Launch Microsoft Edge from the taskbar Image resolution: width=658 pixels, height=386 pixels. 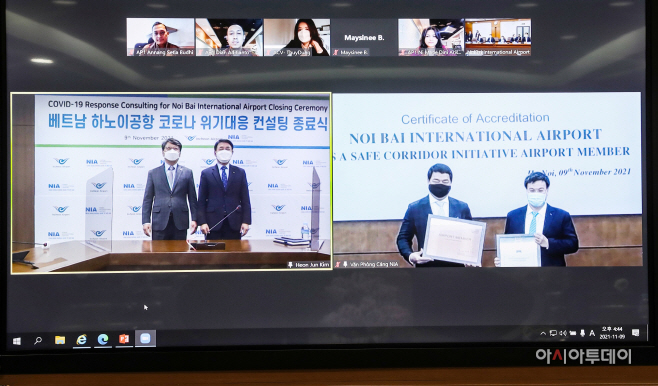pyautogui.click(x=103, y=339)
